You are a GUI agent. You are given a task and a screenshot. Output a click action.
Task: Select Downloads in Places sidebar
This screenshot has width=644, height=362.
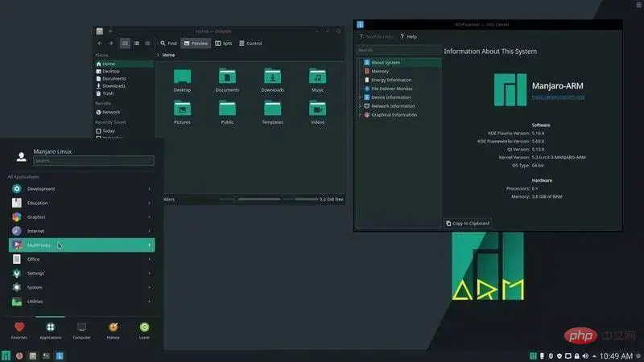click(124, 86)
